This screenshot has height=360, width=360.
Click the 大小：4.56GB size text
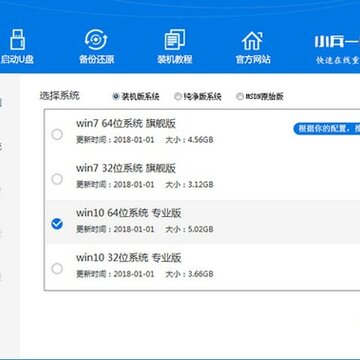pos(189,140)
